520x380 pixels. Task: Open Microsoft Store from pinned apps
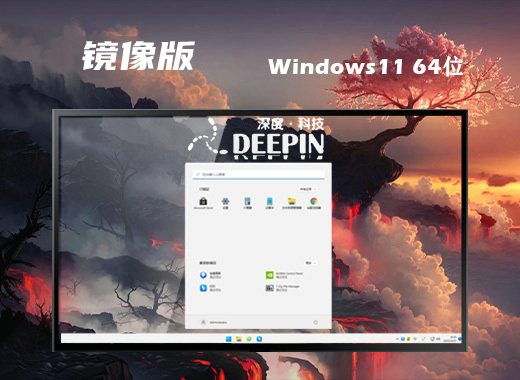coord(203,203)
